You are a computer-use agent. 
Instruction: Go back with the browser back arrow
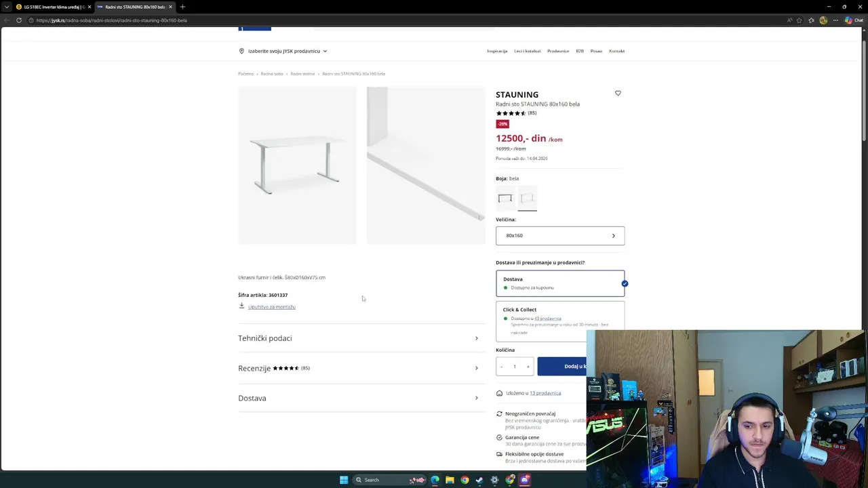pos(7,20)
